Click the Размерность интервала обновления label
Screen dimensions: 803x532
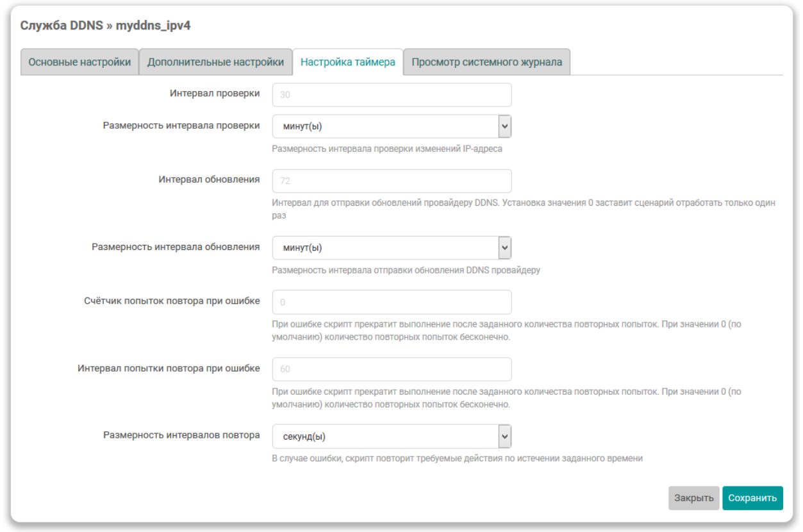click(176, 247)
